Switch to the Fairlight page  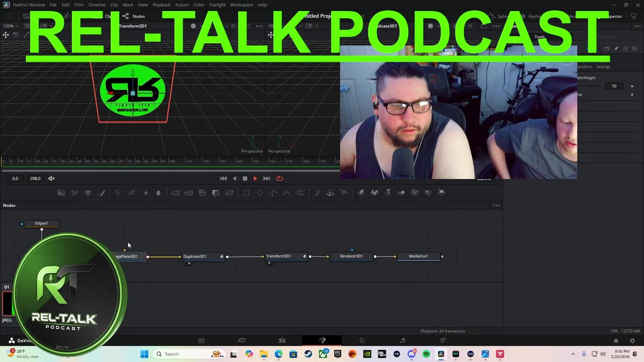pyautogui.click(x=403, y=340)
